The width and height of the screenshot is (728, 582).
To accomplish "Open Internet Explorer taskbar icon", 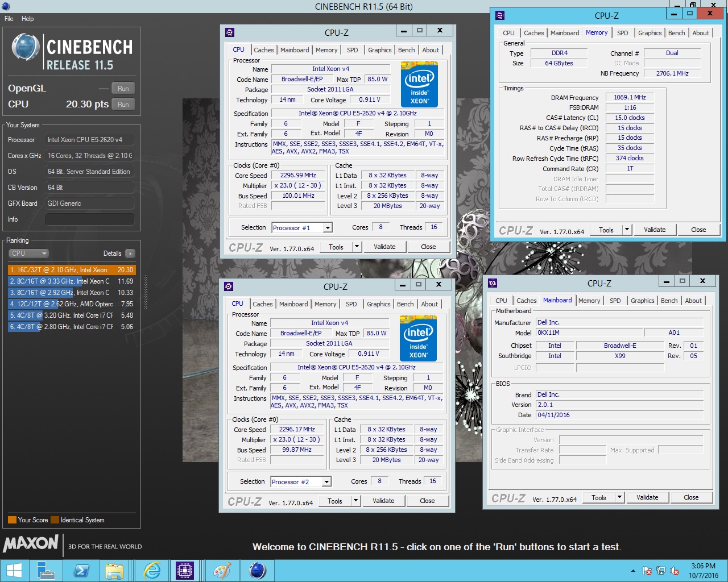I will pos(152,571).
